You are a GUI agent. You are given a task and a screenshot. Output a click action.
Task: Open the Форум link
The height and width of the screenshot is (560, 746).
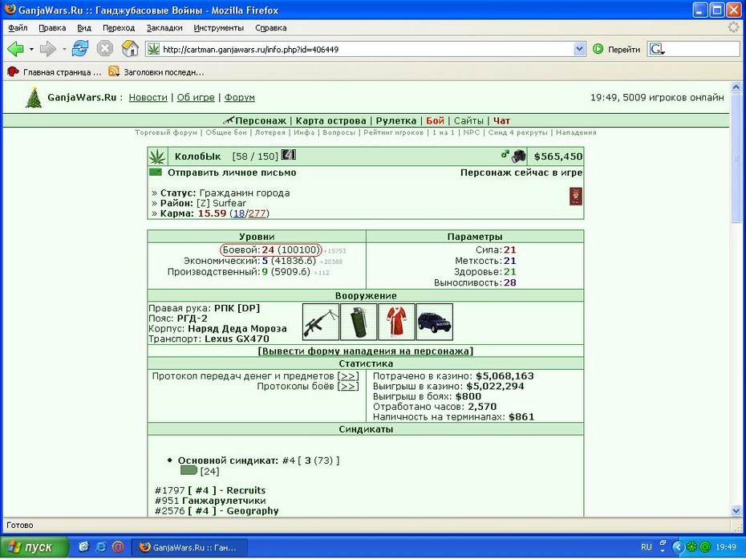pyautogui.click(x=239, y=97)
